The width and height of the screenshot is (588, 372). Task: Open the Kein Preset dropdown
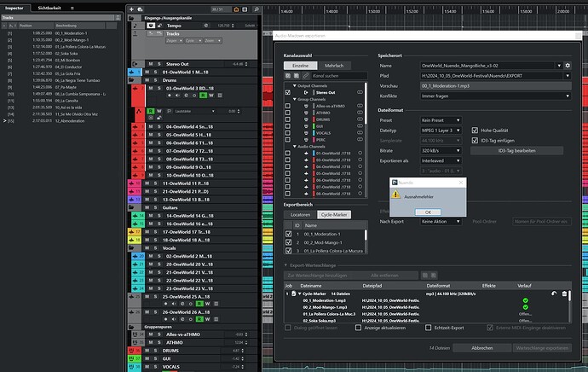click(x=441, y=120)
